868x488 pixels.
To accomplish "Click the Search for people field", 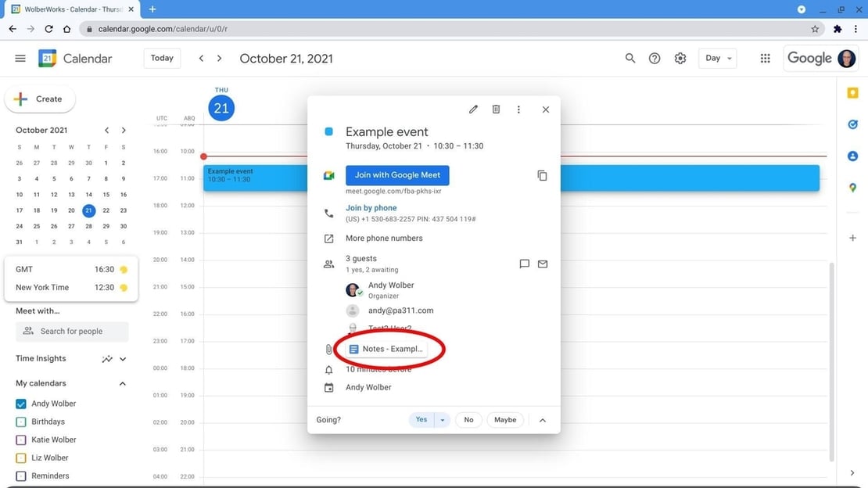I will (72, 332).
